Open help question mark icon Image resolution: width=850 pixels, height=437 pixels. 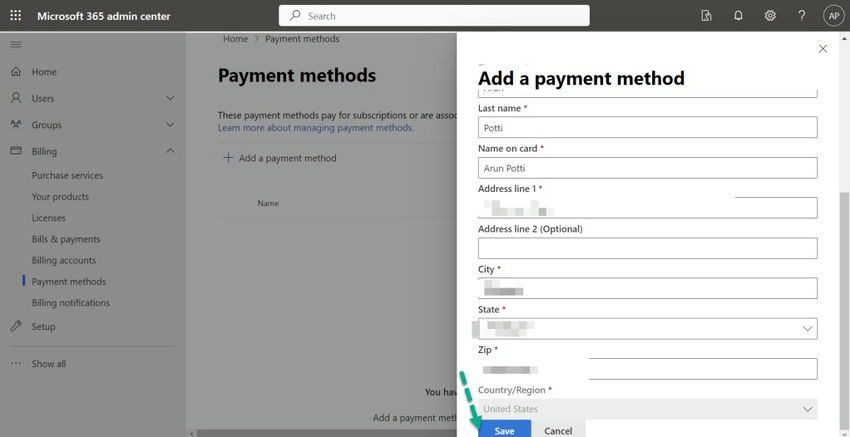click(x=802, y=16)
